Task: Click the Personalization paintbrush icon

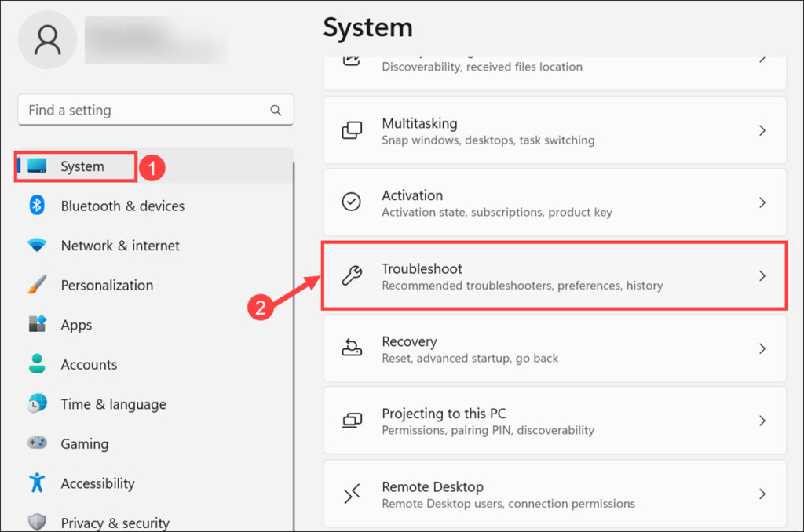Action: coord(37,285)
